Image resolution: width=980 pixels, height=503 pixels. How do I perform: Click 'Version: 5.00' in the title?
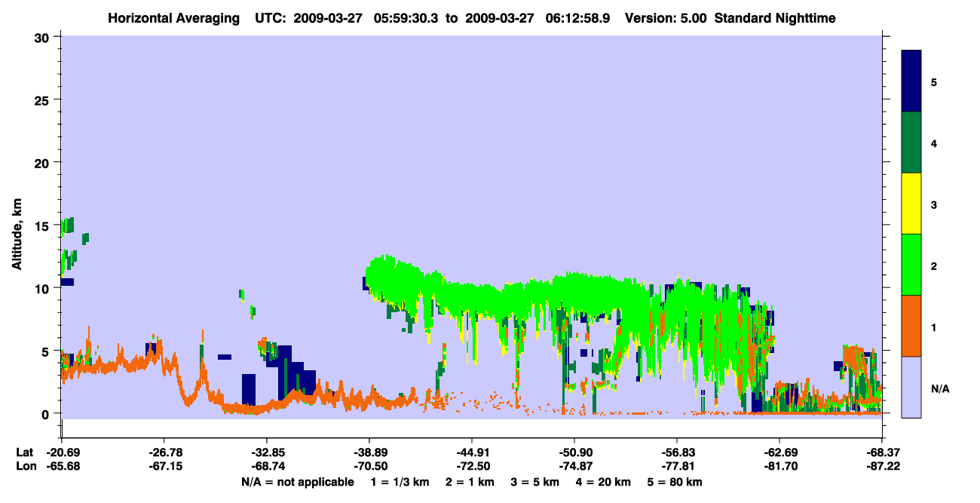coord(666,17)
